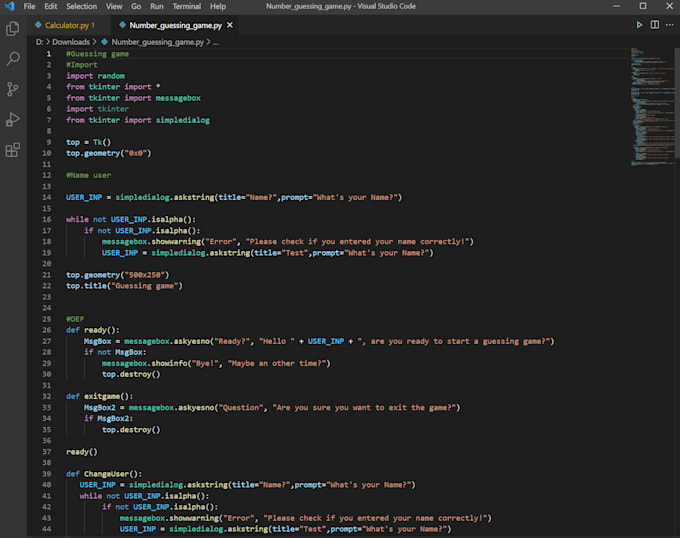Open the Help menu
The image size is (680, 538).
218,6
